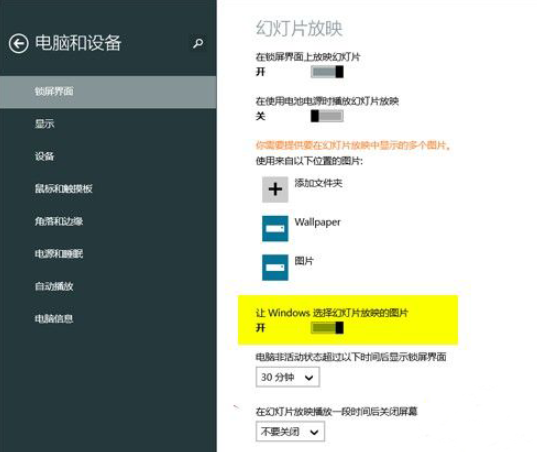Click the 添加文件夹 label
This screenshot has width=537, height=452.
click(x=319, y=183)
